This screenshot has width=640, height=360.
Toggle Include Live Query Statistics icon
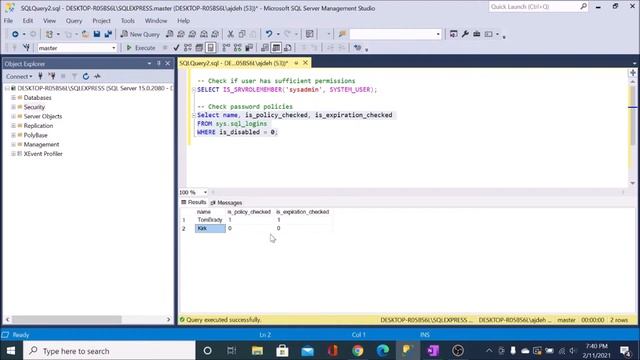[238, 48]
